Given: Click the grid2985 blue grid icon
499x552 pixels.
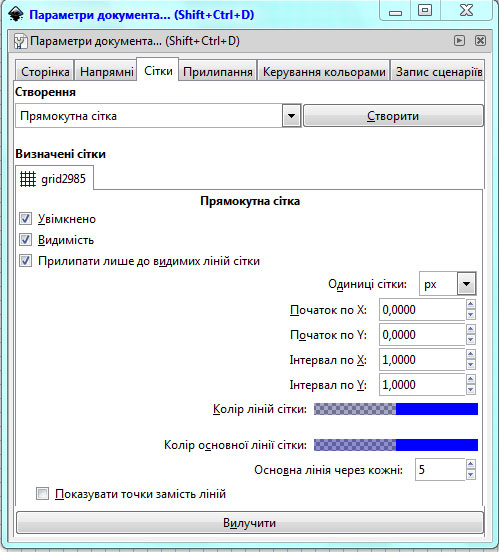Looking at the screenshot, I should 28,179.
